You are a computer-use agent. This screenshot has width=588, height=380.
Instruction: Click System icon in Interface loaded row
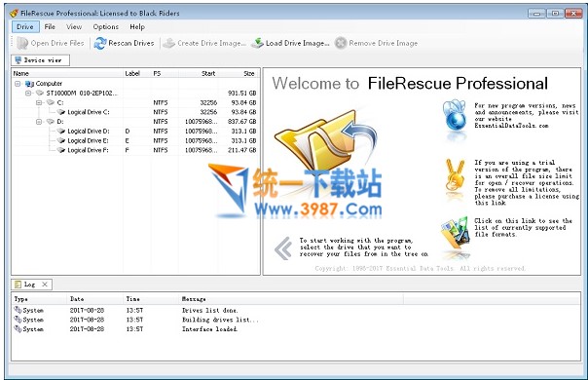pos(18,328)
